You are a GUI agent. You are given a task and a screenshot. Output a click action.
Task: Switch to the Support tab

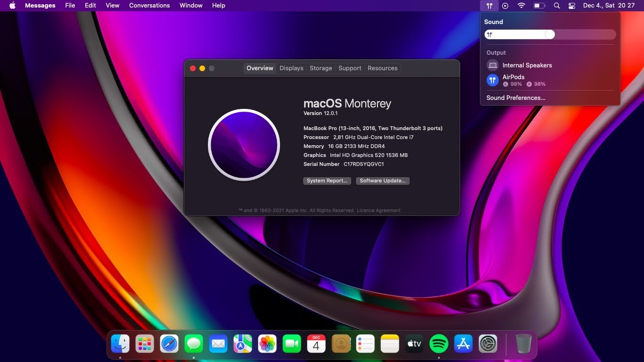pos(350,68)
